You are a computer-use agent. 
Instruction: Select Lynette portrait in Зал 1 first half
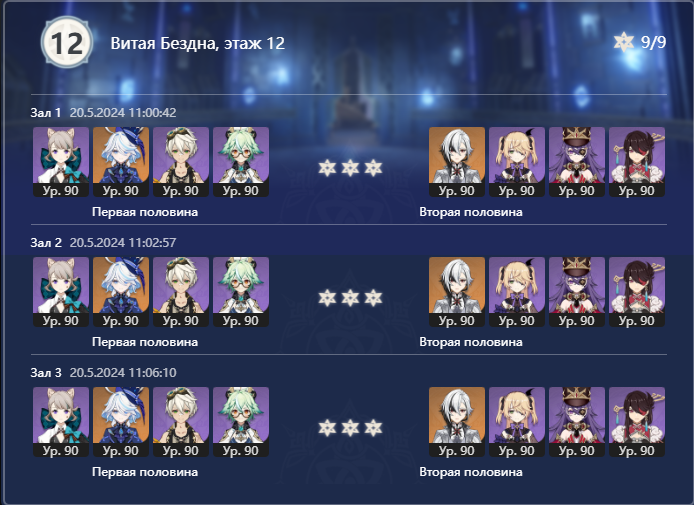[x=61, y=162]
